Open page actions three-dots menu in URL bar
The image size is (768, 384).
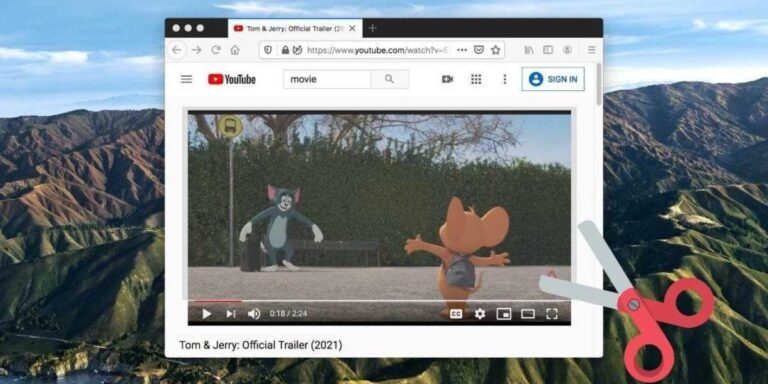462,50
